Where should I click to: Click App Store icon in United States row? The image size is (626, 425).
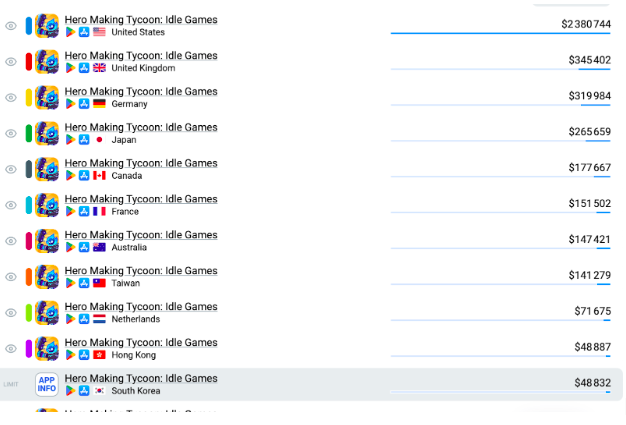pos(84,32)
